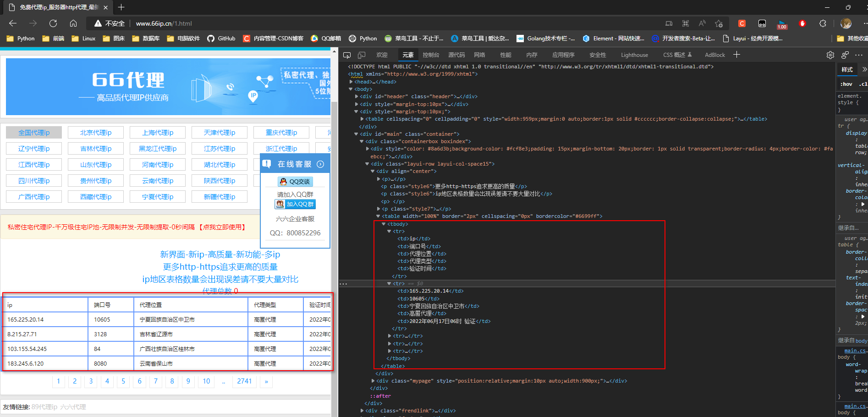Collapse the div id="main" node
Viewport: 868px width, 417px height.
[x=356, y=134]
